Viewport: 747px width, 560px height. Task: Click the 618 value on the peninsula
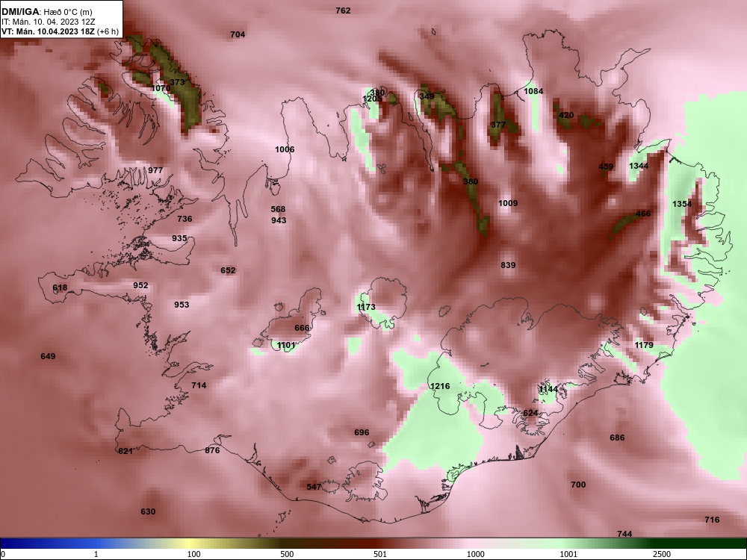pyautogui.click(x=60, y=287)
